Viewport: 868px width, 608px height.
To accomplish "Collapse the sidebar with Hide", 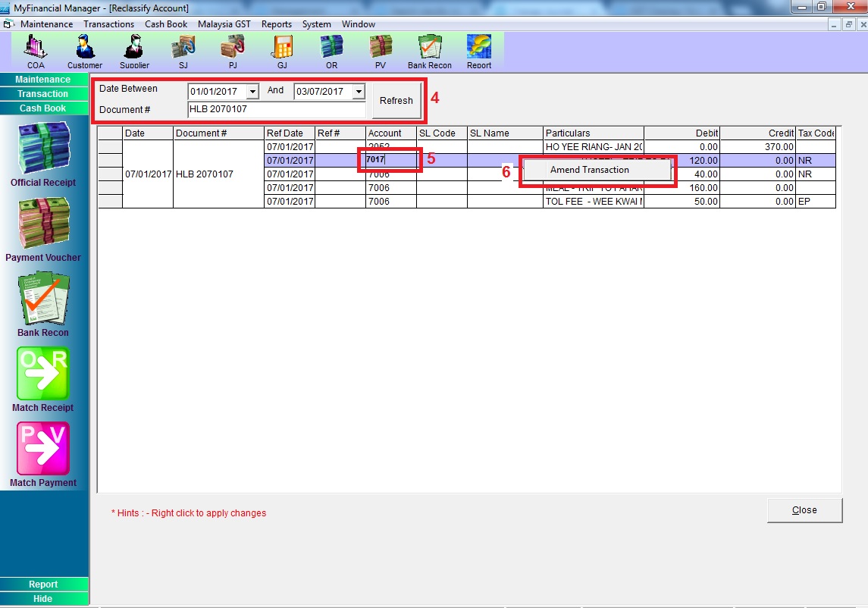I will pyautogui.click(x=43, y=599).
